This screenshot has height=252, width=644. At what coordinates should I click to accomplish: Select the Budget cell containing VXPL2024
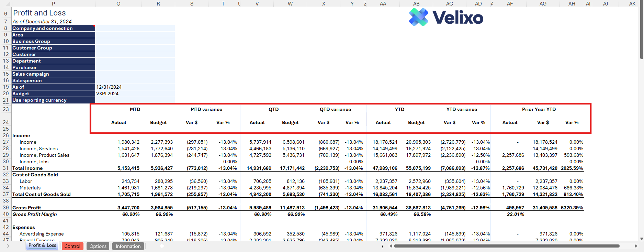click(135, 94)
